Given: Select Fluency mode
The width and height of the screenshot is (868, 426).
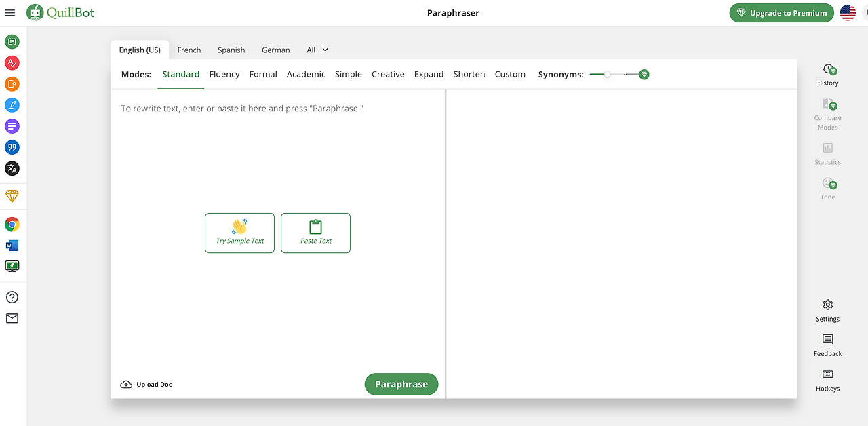Looking at the screenshot, I should pyautogui.click(x=224, y=74).
